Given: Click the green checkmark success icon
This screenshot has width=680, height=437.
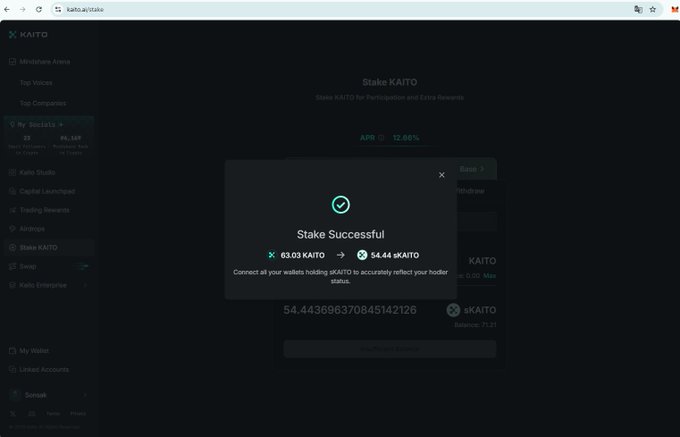Looking at the screenshot, I should 340,205.
